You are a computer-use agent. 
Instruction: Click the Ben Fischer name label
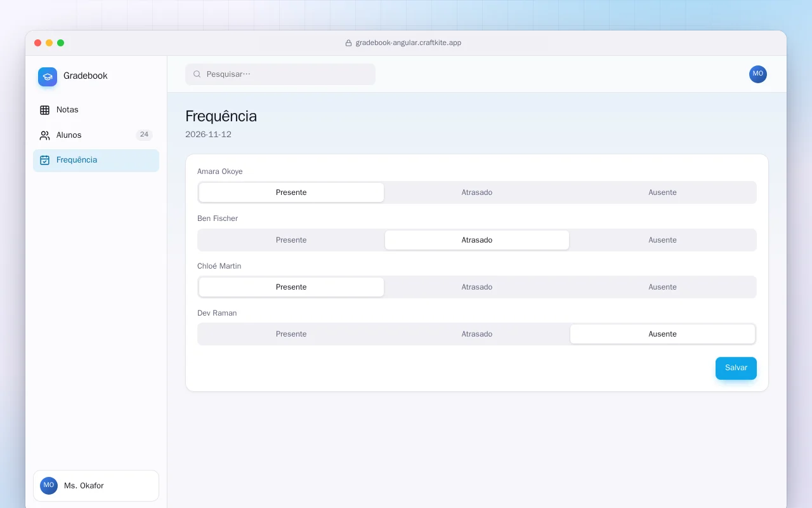click(218, 218)
